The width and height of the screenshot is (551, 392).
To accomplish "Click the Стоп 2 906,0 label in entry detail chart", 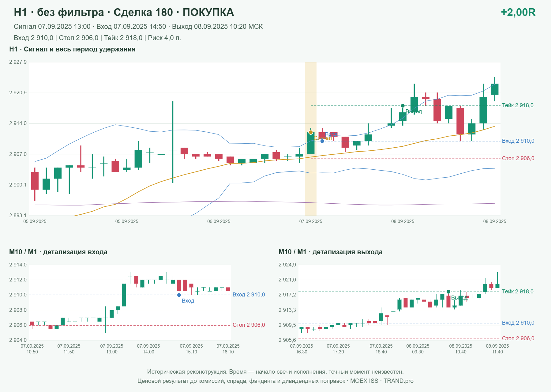I will [249, 325].
